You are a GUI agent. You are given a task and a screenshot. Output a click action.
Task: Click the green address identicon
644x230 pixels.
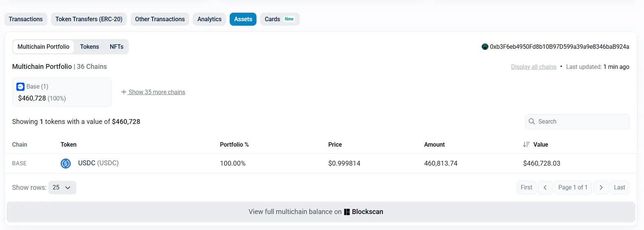coord(485,47)
